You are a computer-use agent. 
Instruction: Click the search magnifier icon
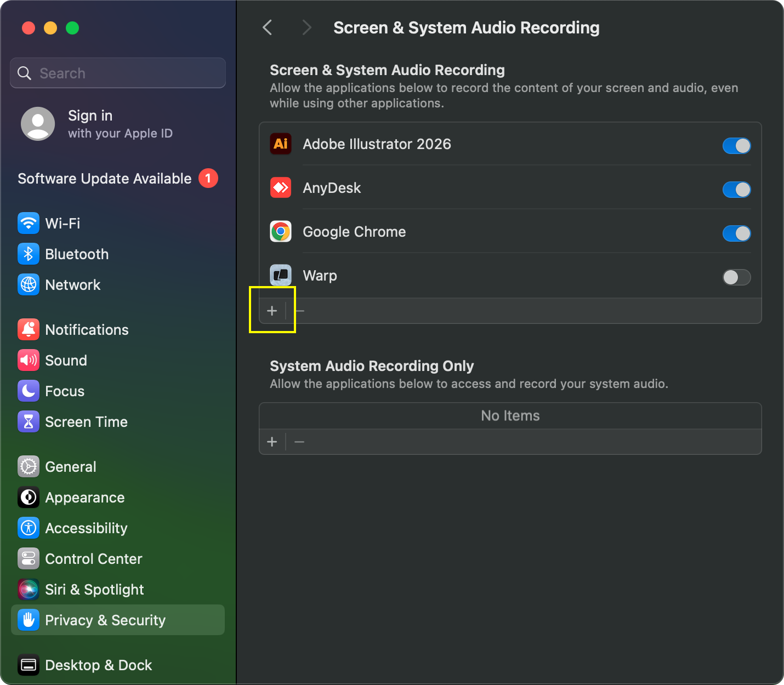point(24,73)
